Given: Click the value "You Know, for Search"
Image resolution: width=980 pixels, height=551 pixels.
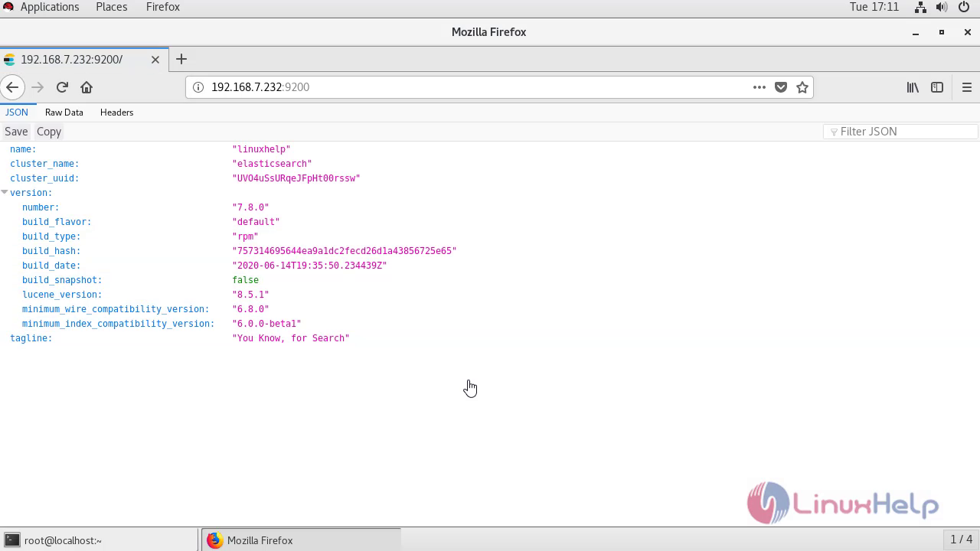Looking at the screenshot, I should point(291,338).
